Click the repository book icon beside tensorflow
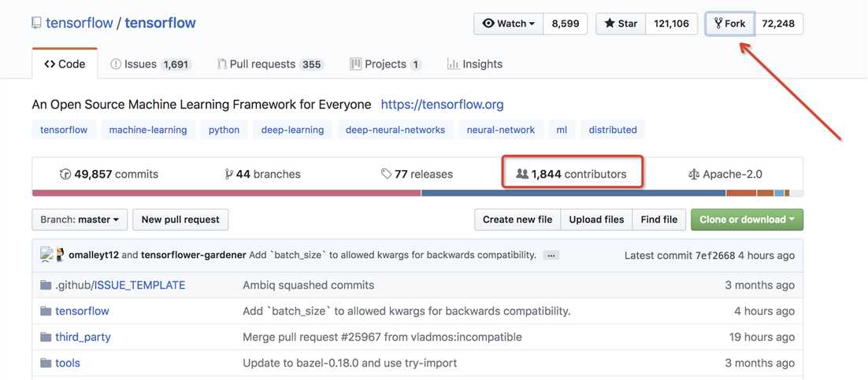This screenshot has height=380, width=868. click(36, 24)
